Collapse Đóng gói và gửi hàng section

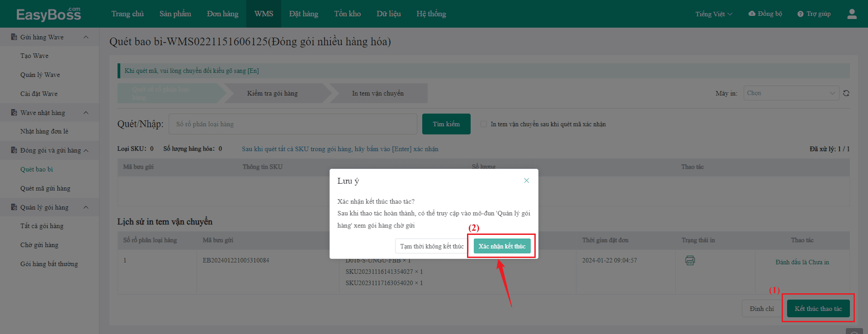86,150
